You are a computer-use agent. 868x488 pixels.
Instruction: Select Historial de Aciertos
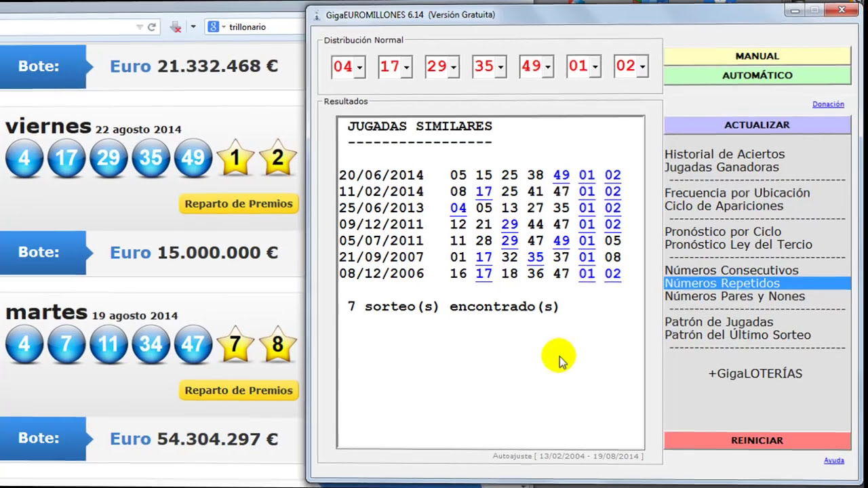pos(724,155)
